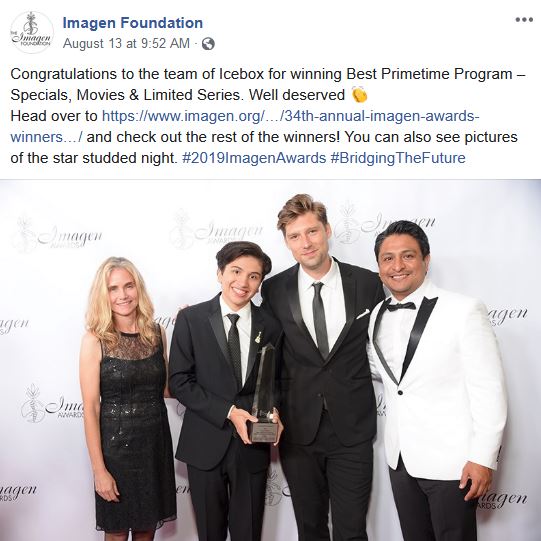Click the Imagen Foundation page name
Image resolution: width=541 pixels, height=541 pixels.
132,23
